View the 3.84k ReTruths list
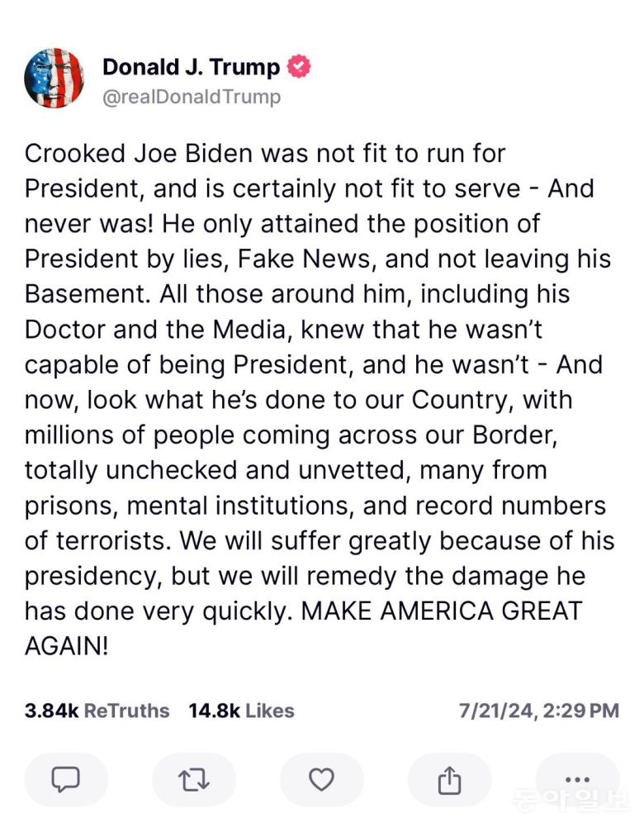This screenshot has width=644, height=827. click(x=97, y=711)
